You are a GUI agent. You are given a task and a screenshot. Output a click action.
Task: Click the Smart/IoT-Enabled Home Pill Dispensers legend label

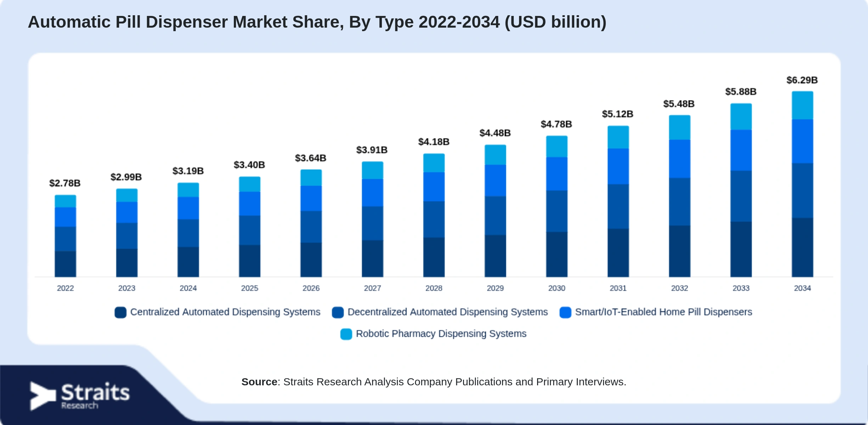[x=664, y=312]
